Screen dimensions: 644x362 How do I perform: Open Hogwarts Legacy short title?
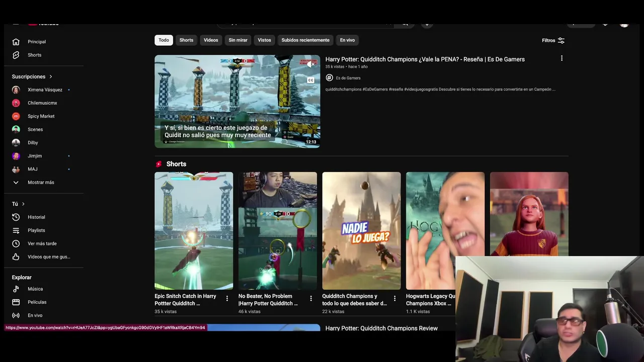point(431,300)
